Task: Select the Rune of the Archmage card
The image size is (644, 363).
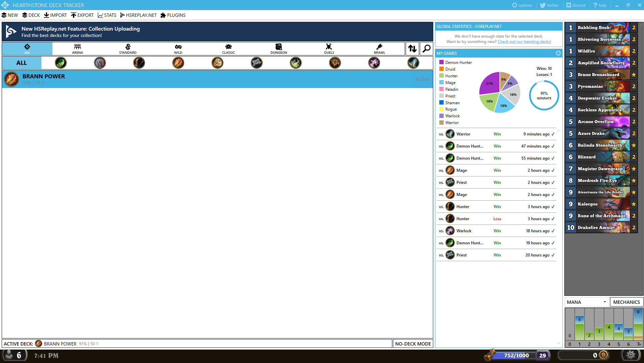Action: pos(601,216)
